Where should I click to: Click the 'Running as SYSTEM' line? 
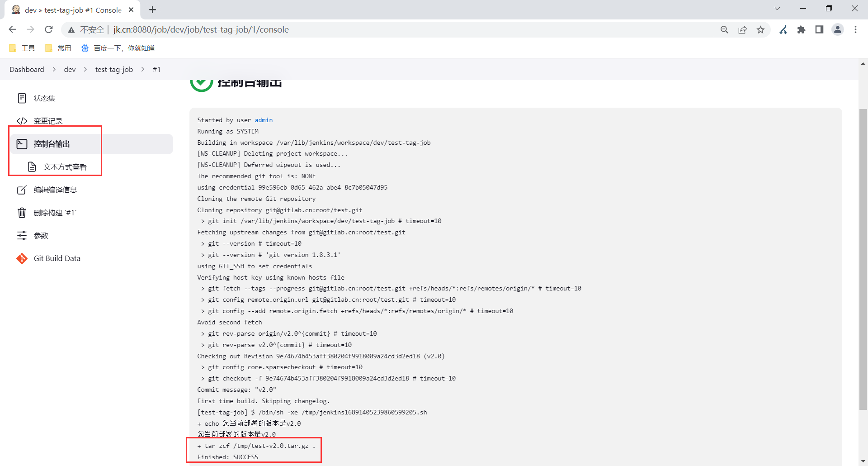pyautogui.click(x=228, y=131)
